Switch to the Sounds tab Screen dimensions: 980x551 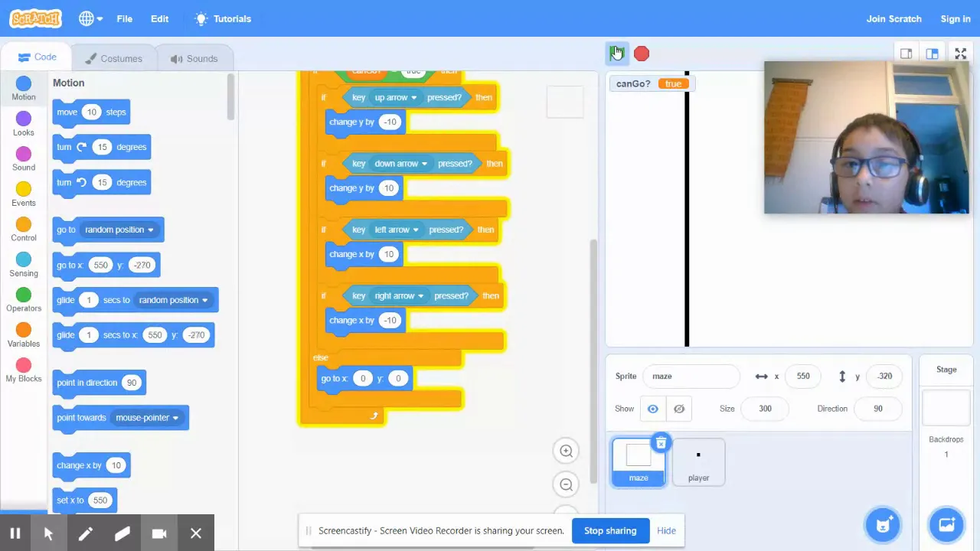tap(194, 58)
